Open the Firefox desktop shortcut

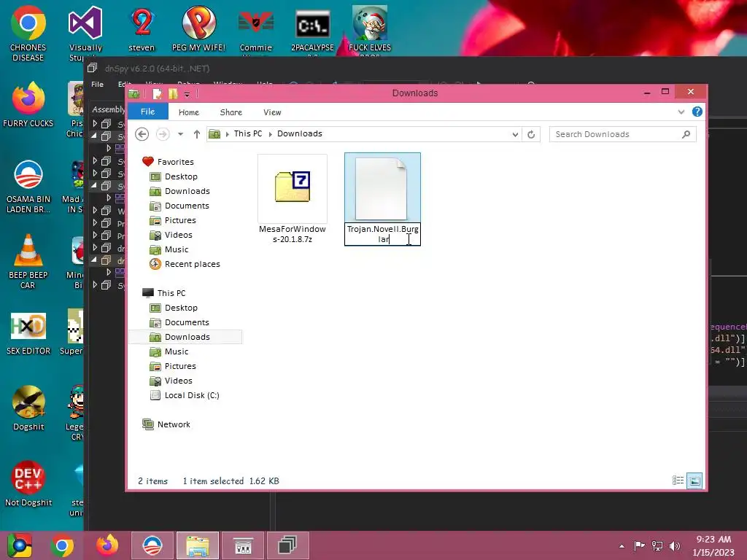point(28,104)
